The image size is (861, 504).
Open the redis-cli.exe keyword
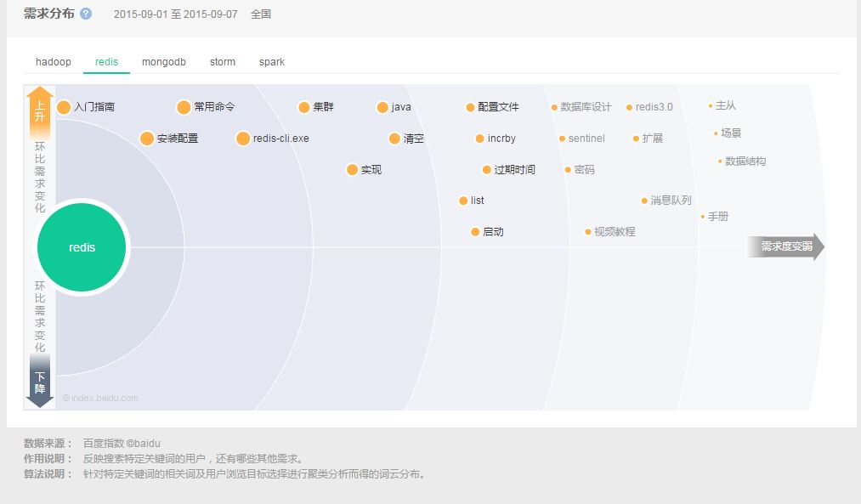273,139
